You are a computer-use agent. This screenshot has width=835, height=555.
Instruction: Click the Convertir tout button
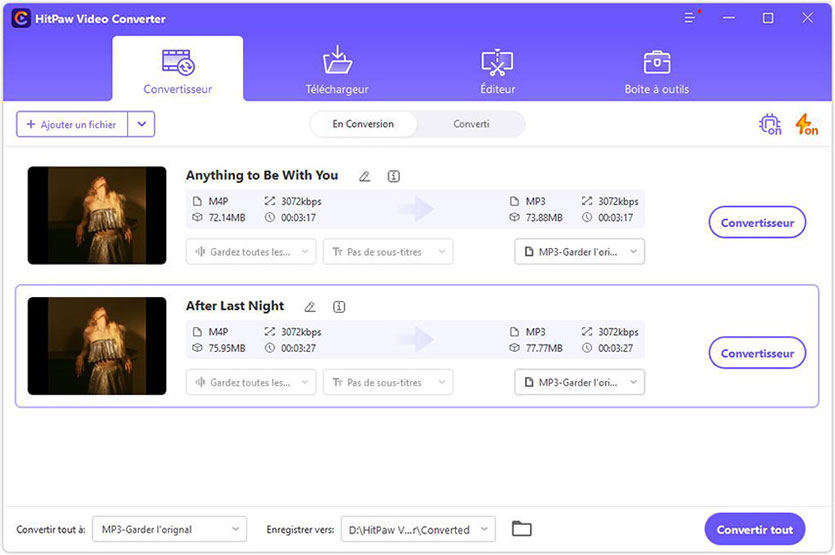coord(755,529)
